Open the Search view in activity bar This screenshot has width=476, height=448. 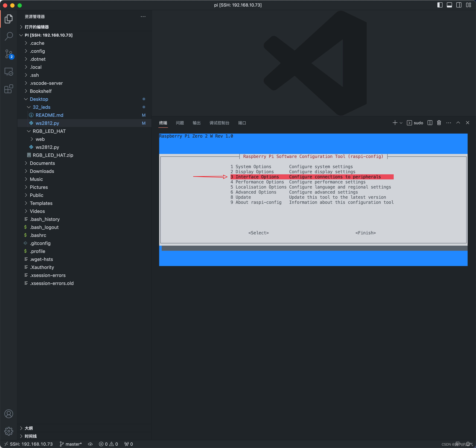(x=9, y=36)
